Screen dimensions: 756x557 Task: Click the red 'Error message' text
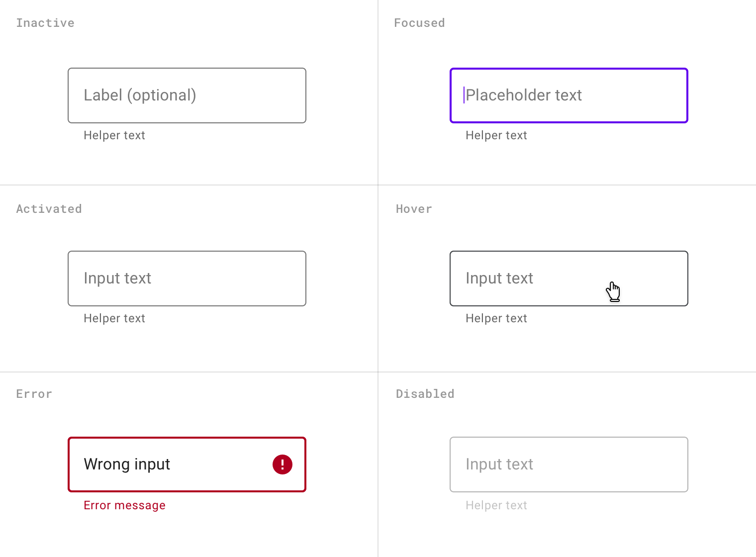pyautogui.click(x=124, y=505)
